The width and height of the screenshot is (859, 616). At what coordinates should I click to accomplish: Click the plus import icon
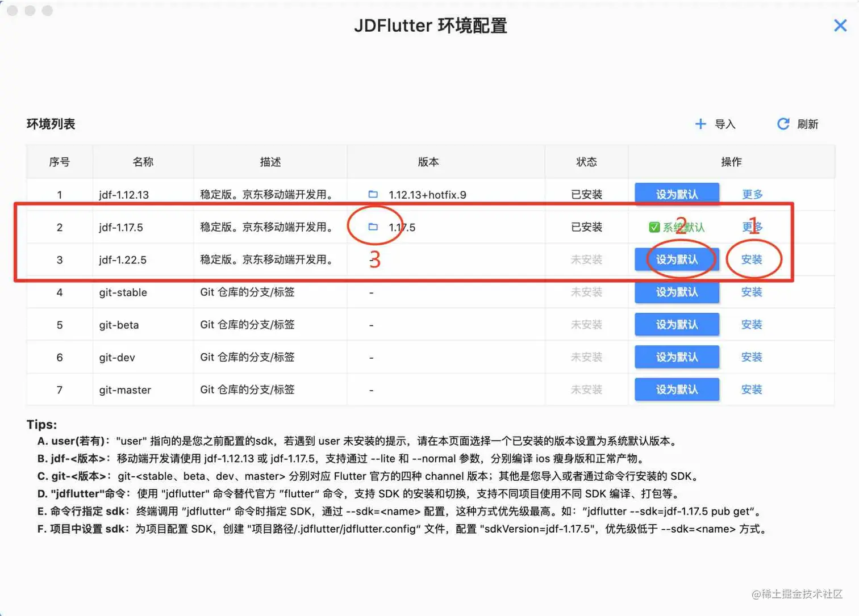[700, 124]
